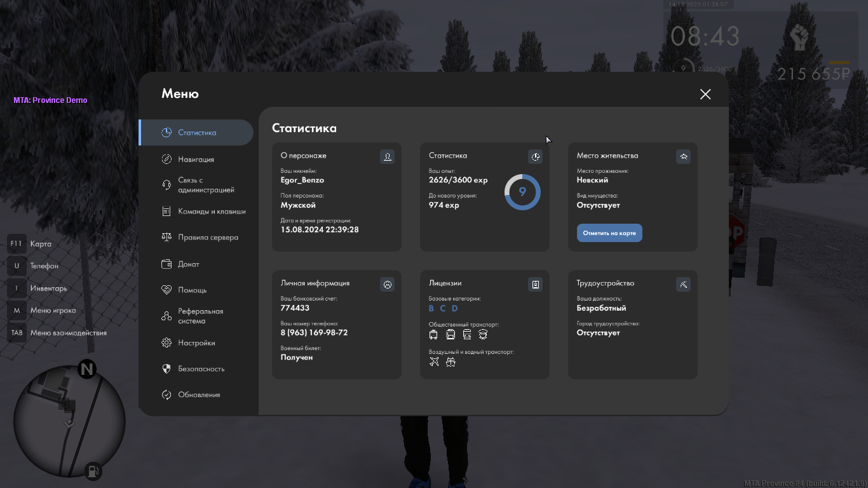Go to Правила сервера
The height and width of the screenshot is (488, 868).
coord(208,238)
